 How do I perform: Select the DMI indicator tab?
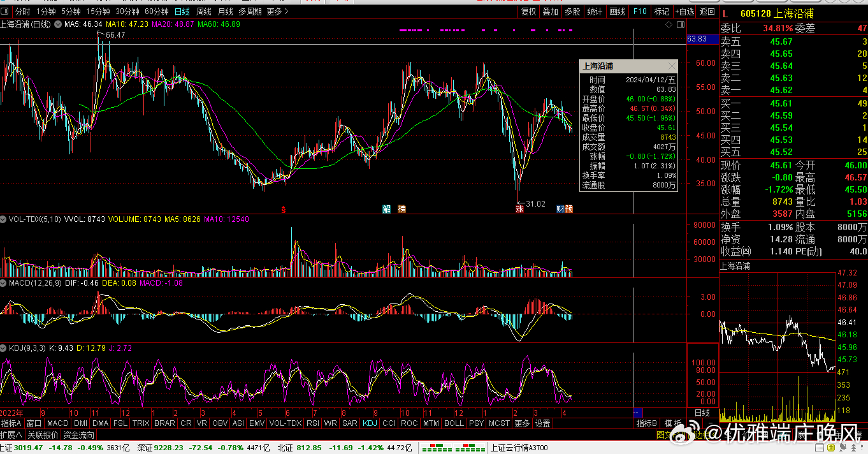80,423
